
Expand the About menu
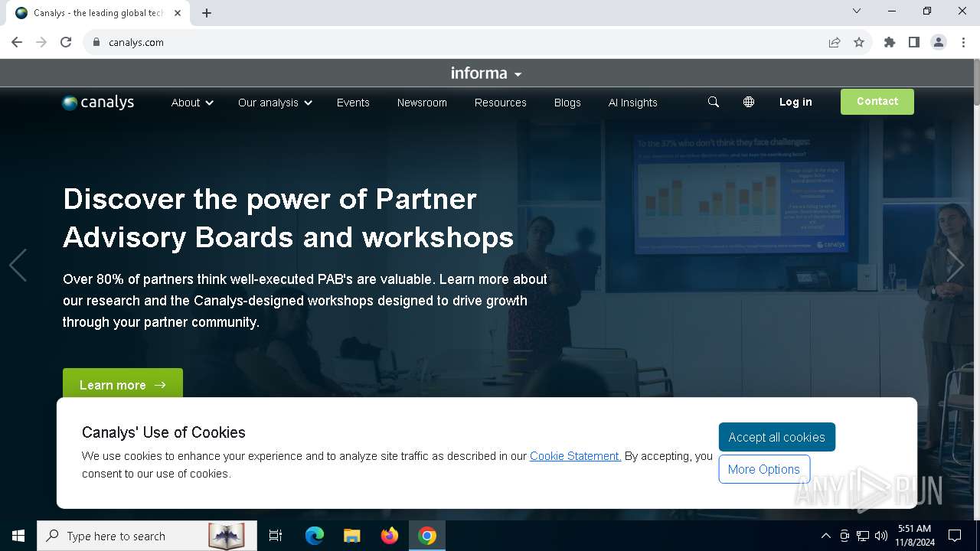point(192,103)
